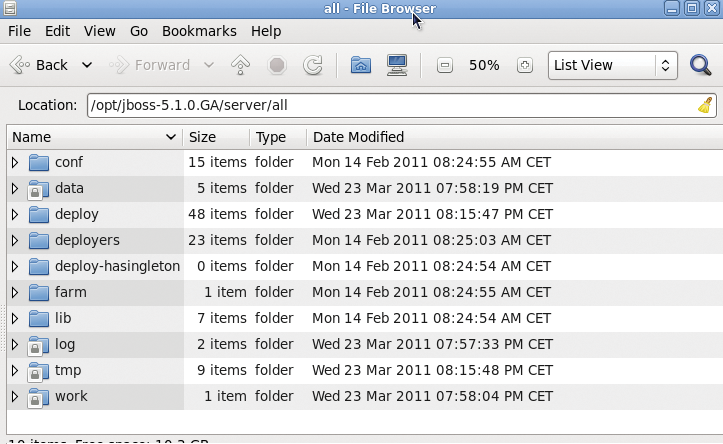This screenshot has width=723, height=444.
Task: Expand the deployers folder
Action: tap(15, 240)
